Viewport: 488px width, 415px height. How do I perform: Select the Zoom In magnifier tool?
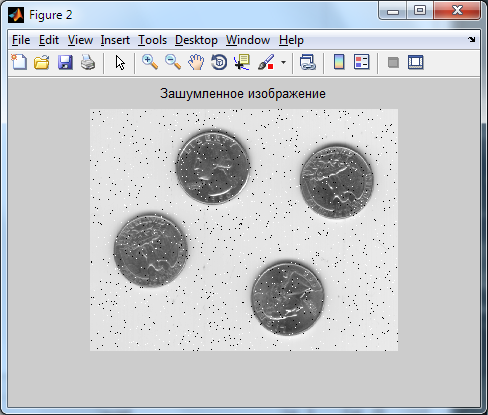coord(150,62)
